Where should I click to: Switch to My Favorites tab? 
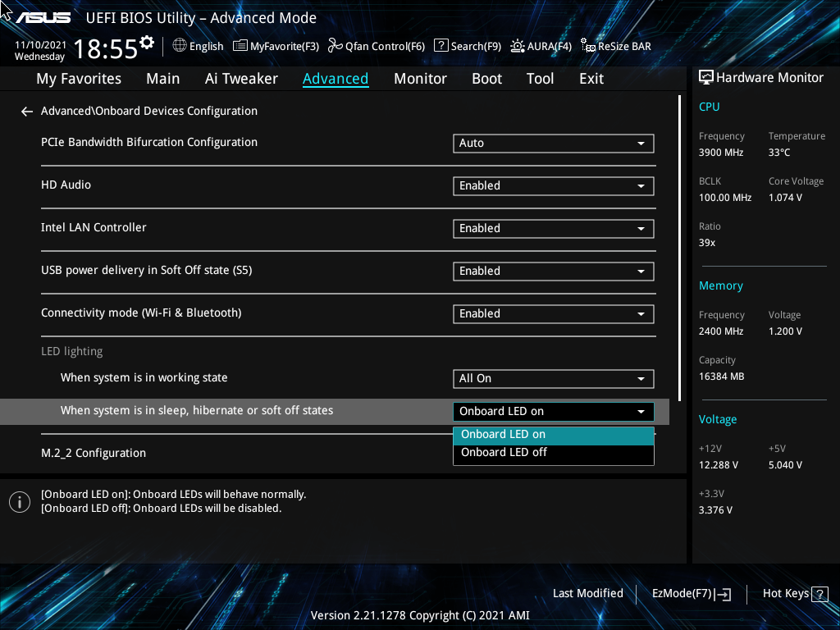(x=79, y=79)
